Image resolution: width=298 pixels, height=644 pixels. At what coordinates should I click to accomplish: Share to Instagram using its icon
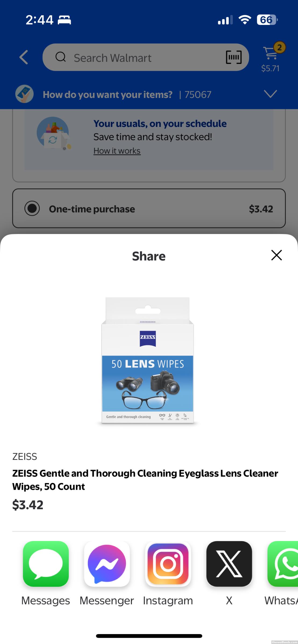click(168, 563)
